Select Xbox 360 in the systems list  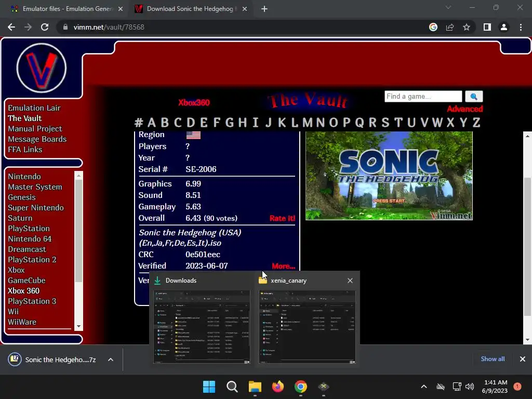coord(24,291)
